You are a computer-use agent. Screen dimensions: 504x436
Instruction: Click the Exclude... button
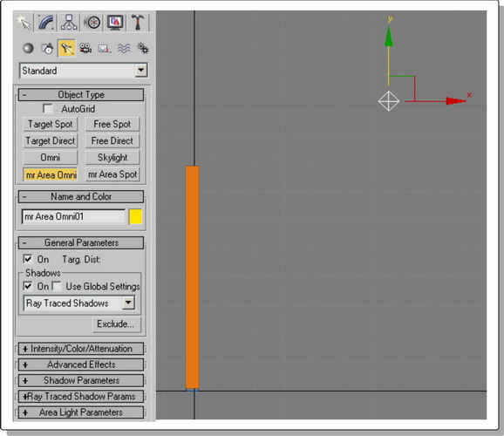click(x=116, y=324)
